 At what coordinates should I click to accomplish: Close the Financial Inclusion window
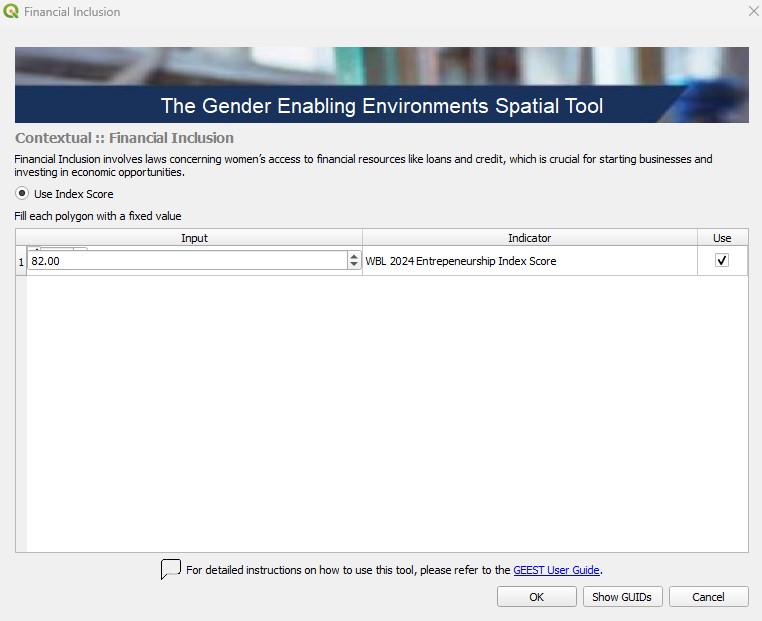[753, 11]
